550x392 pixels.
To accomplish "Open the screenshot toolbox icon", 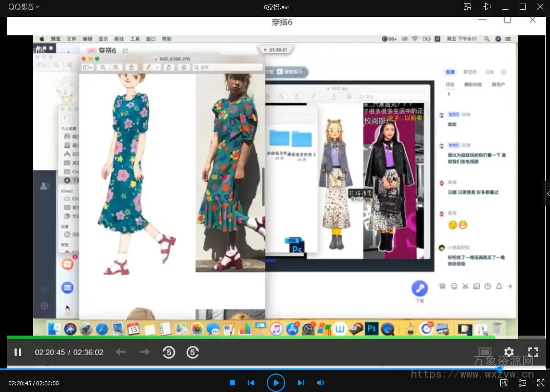I will [504, 383].
